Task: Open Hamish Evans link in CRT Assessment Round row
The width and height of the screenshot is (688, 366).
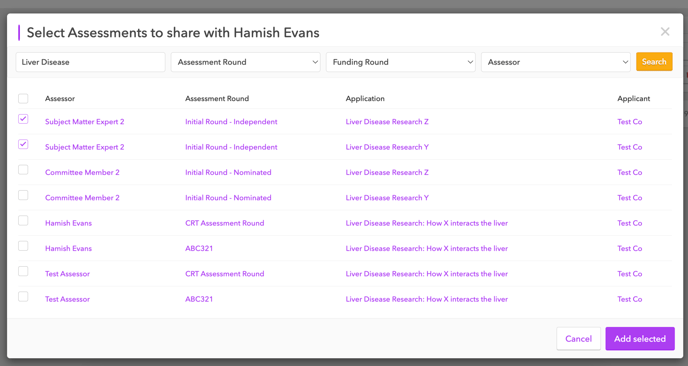Action: 68,223
